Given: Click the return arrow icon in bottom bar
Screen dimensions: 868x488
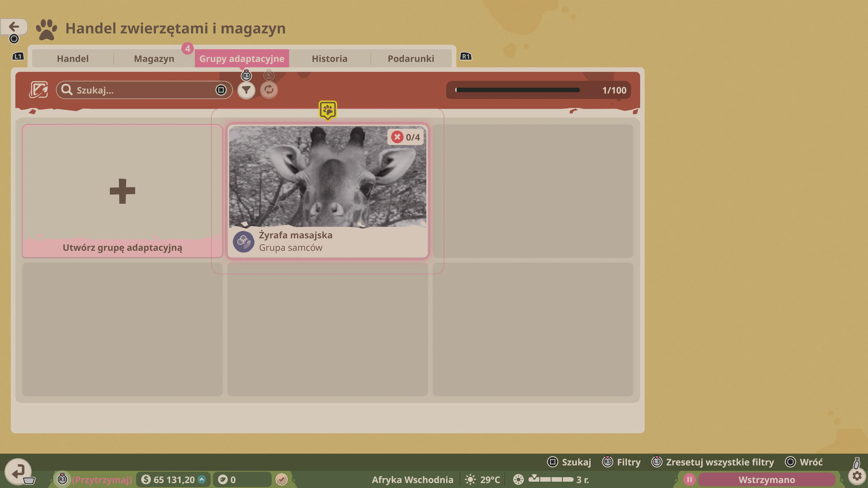Looking at the screenshot, I should tap(19, 472).
